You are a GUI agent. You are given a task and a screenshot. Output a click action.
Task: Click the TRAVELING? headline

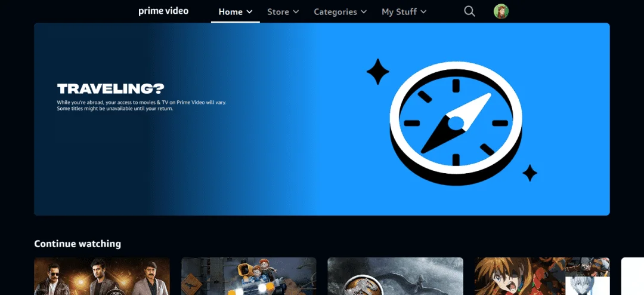[x=110, y=88]
